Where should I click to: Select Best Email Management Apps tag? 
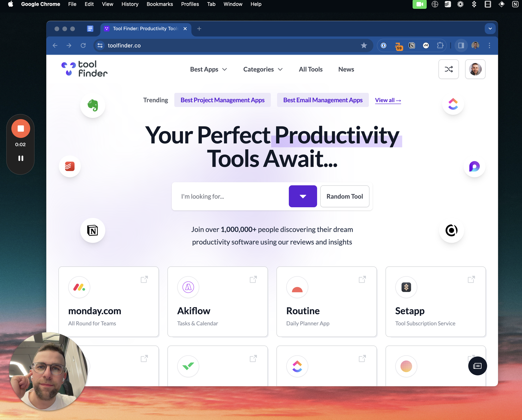(x=323, y=100)
